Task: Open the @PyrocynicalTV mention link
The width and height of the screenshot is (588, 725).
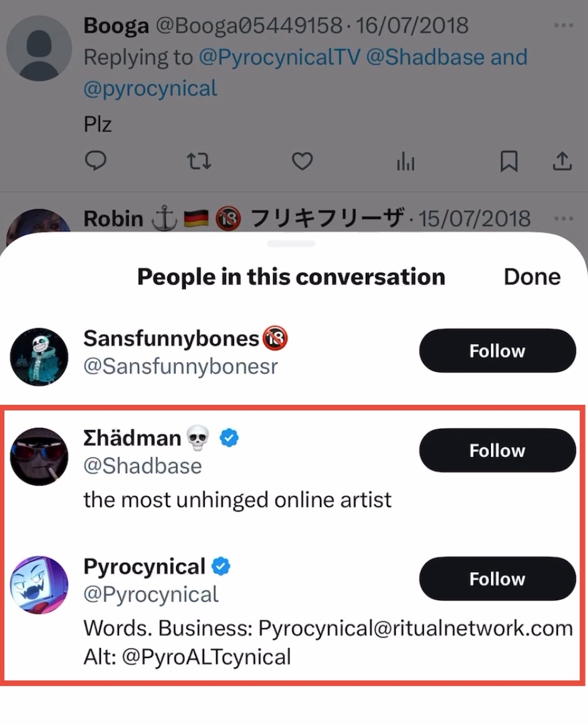Action: (x=279, y=58)
